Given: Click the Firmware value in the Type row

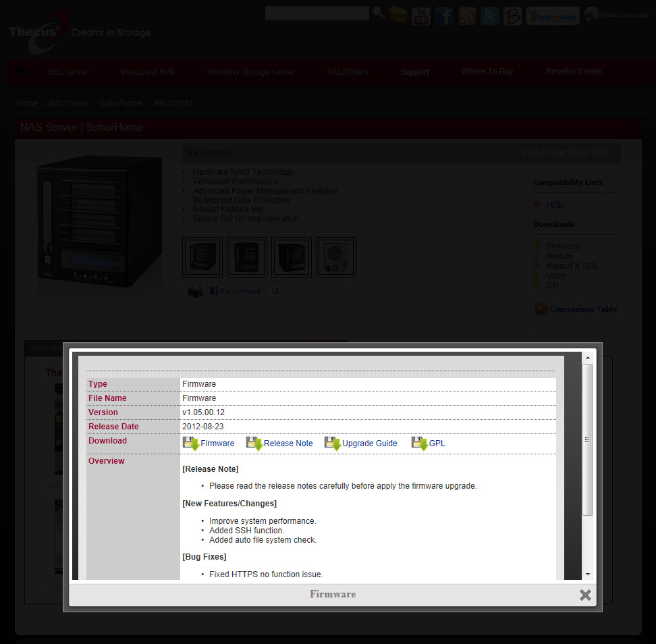Looking at the screenshot, I should [199, 383].
